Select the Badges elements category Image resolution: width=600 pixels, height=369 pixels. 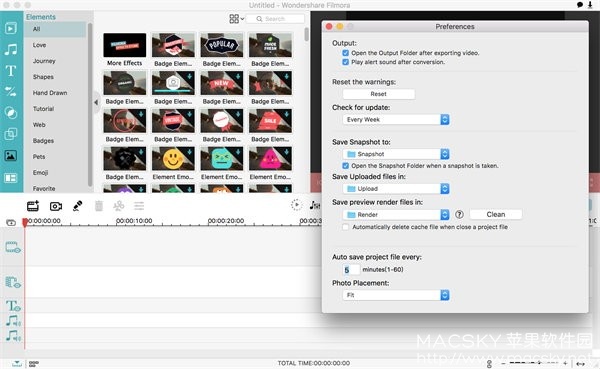[x=43, y=141]
